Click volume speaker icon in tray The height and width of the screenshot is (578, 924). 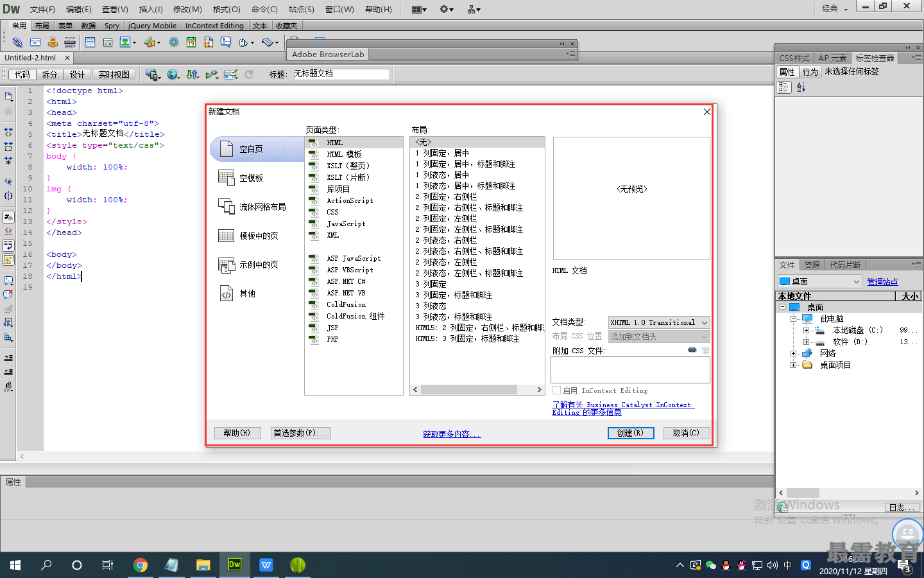pyautogui.click(x=772, y=565)
